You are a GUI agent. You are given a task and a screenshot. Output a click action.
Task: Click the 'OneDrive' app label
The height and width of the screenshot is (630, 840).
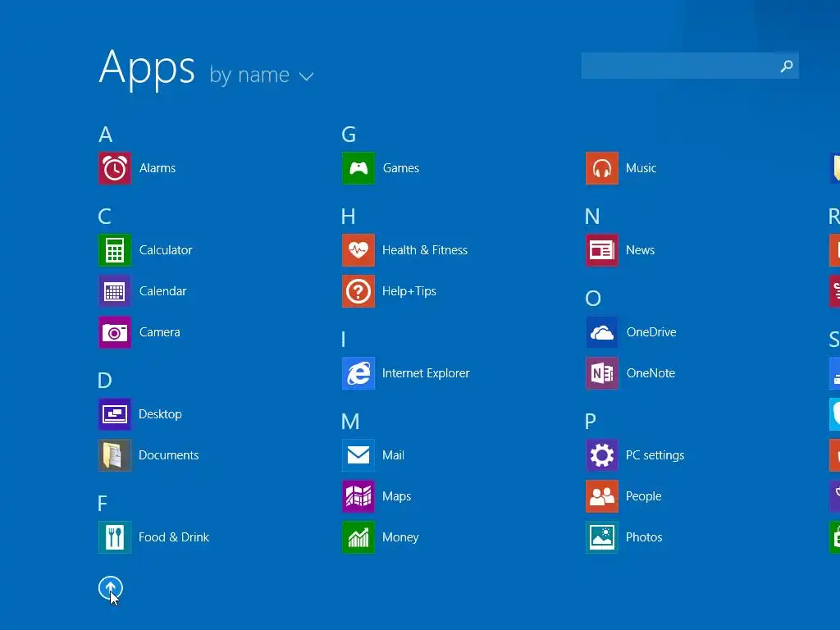(x=651, y=332)
